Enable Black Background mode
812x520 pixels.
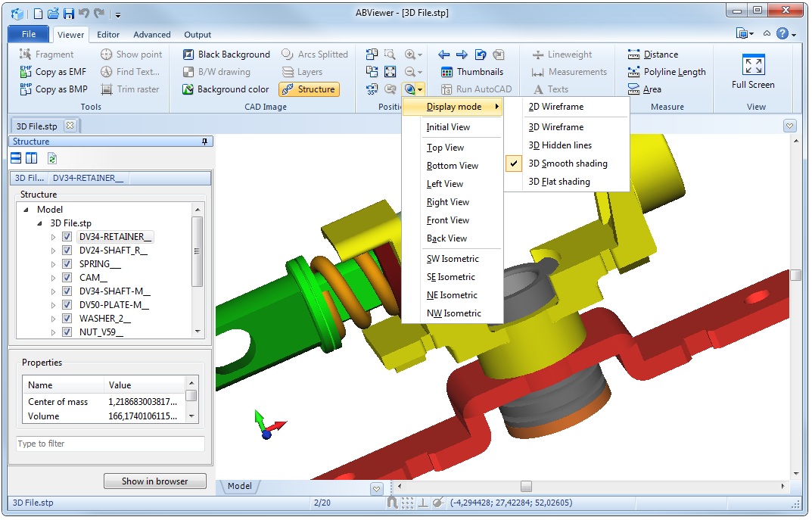tap(225, 54)
